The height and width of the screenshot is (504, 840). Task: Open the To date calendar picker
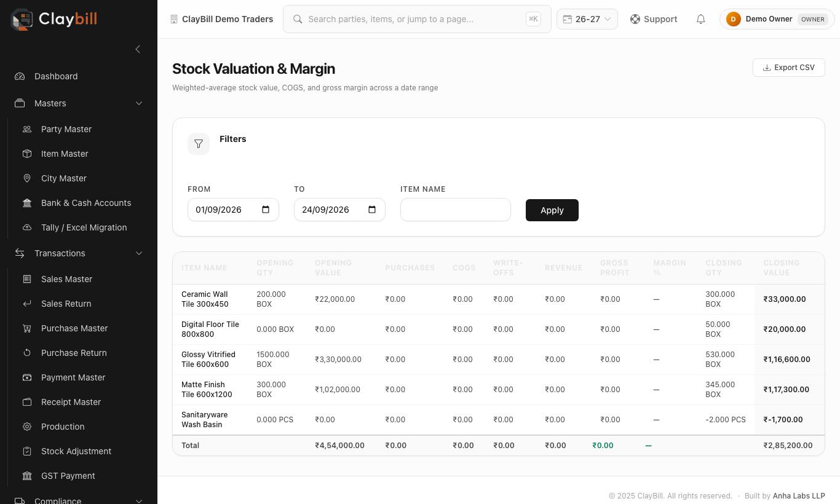tap(372, 210)
